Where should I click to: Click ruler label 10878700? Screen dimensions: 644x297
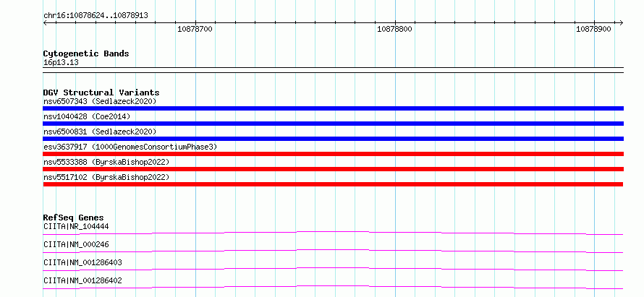click(195, 29)
